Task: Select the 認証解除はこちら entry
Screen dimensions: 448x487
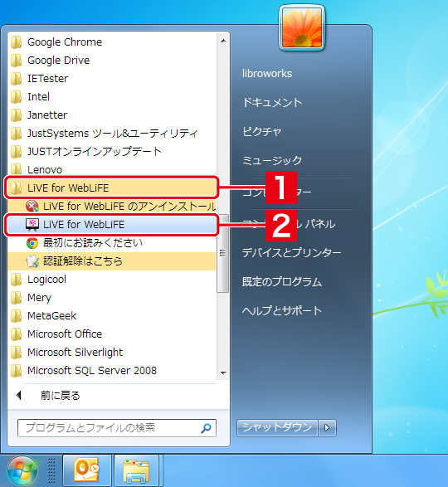Action: coord(112,261)
